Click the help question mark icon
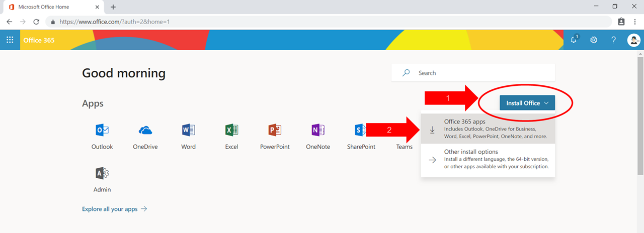644x233 pixels. 613,40
